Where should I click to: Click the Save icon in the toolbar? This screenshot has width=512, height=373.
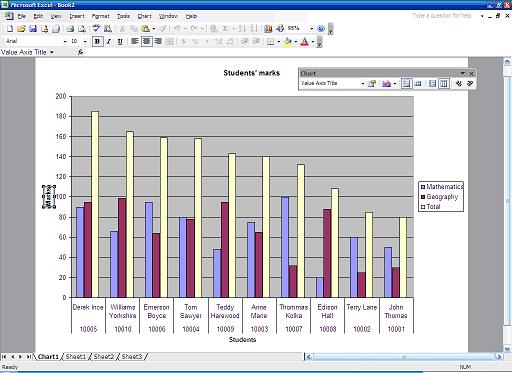33,29
